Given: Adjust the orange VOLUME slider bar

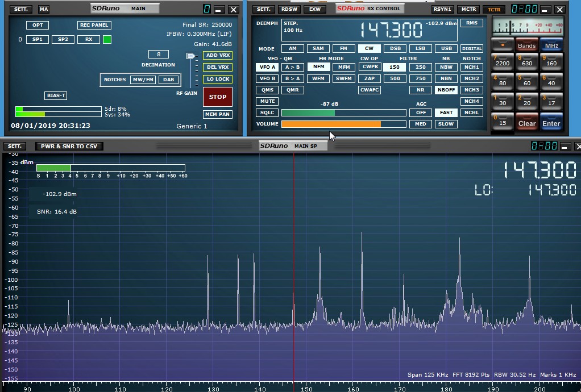Looking at the screenshot, I should [x=344, y=124].
